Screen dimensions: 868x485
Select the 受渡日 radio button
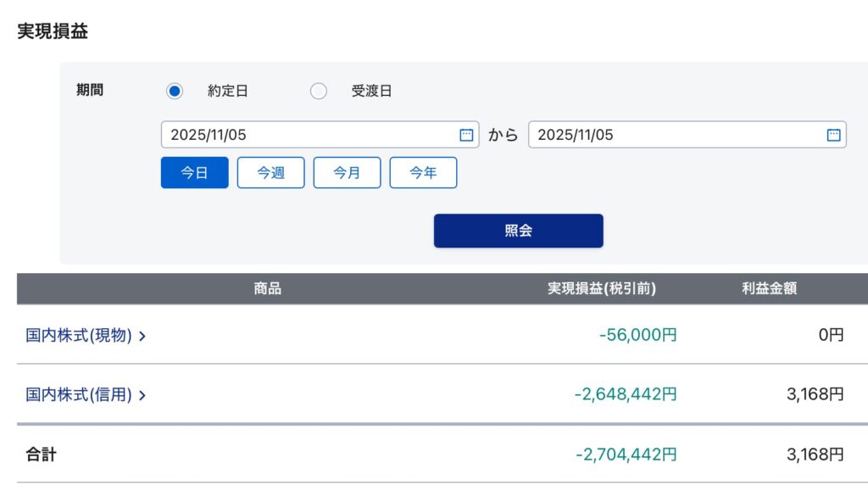319,91
